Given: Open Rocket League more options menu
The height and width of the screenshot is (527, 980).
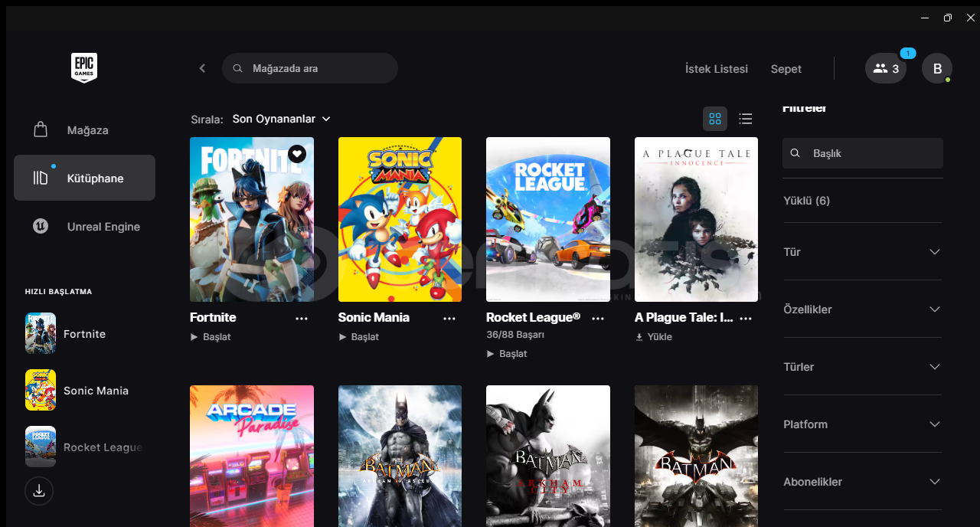Looking at the screenshot, I should coord(598,318).
